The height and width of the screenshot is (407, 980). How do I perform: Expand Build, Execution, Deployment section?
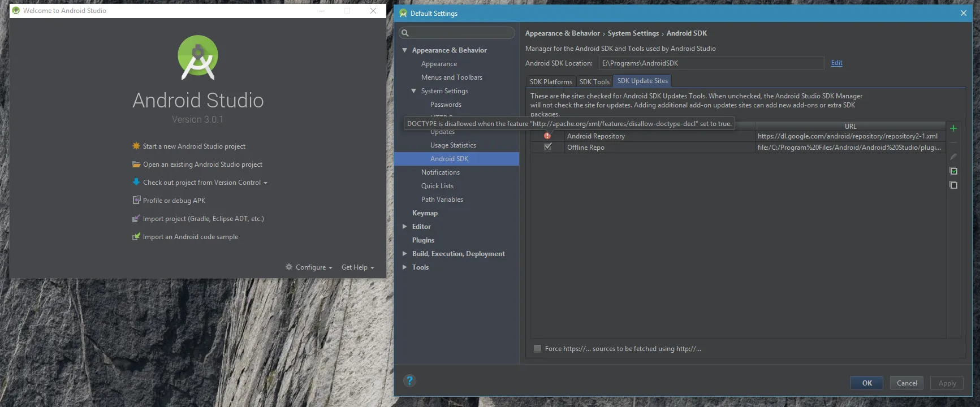[x=405, y=254]
